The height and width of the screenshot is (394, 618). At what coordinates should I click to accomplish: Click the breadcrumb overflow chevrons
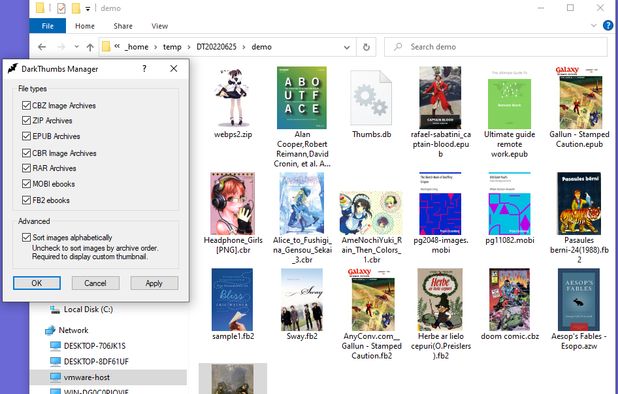117,46
